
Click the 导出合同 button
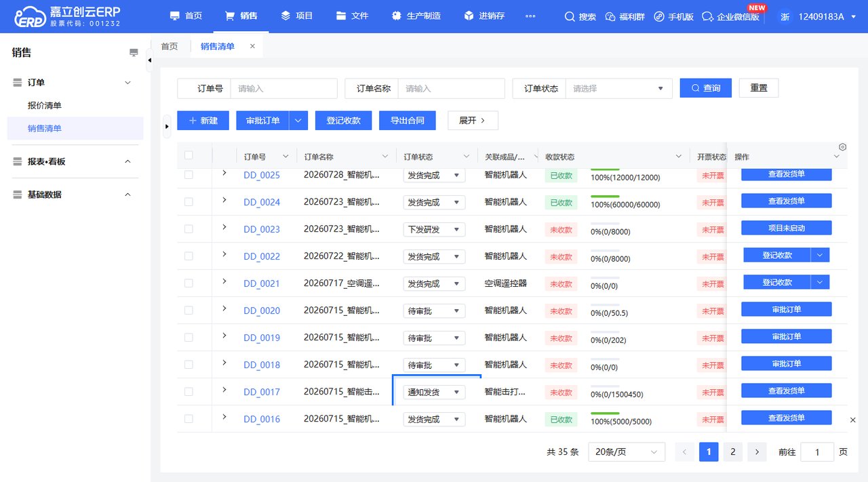[x=407, y=121]
